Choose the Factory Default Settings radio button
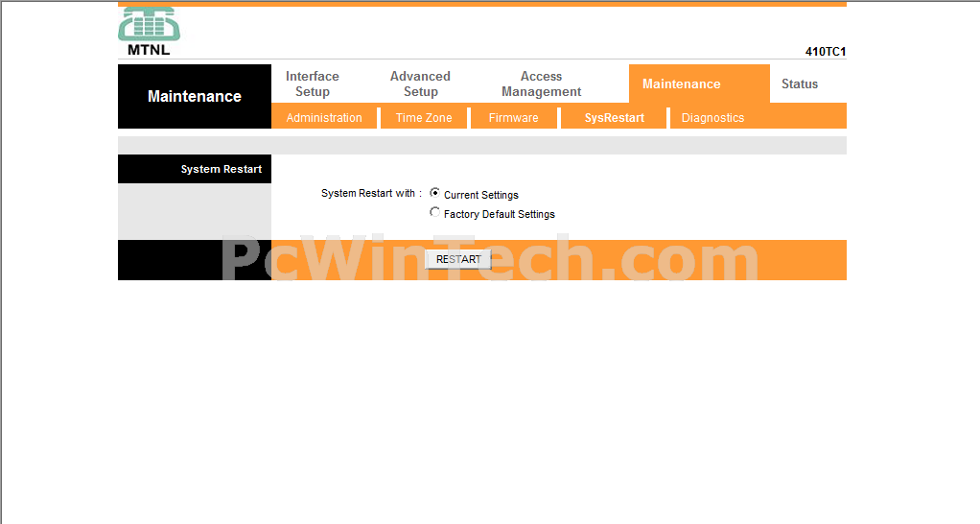Image resolution: width=980 pixels, height=524 pixels. coord(434,212)
